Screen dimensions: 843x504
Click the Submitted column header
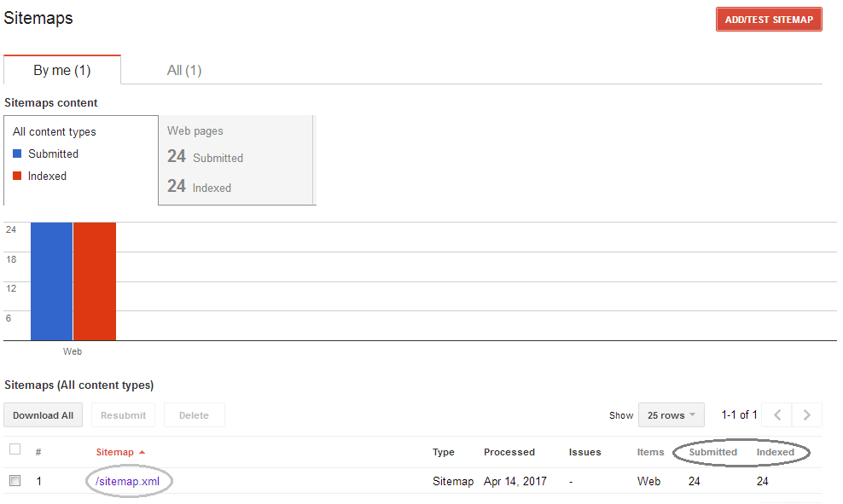tap(712, 452)
